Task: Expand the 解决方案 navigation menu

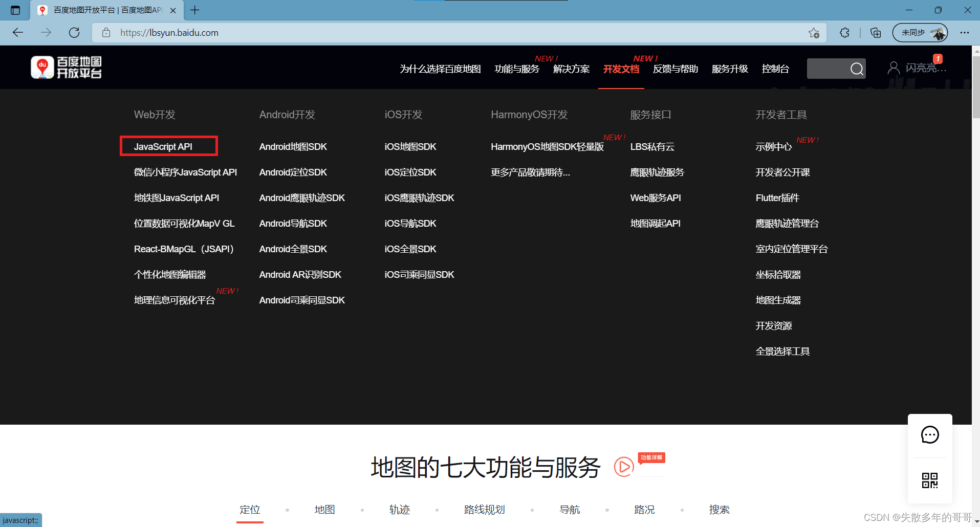Action: pyautogui.click(x=571, y=69)
